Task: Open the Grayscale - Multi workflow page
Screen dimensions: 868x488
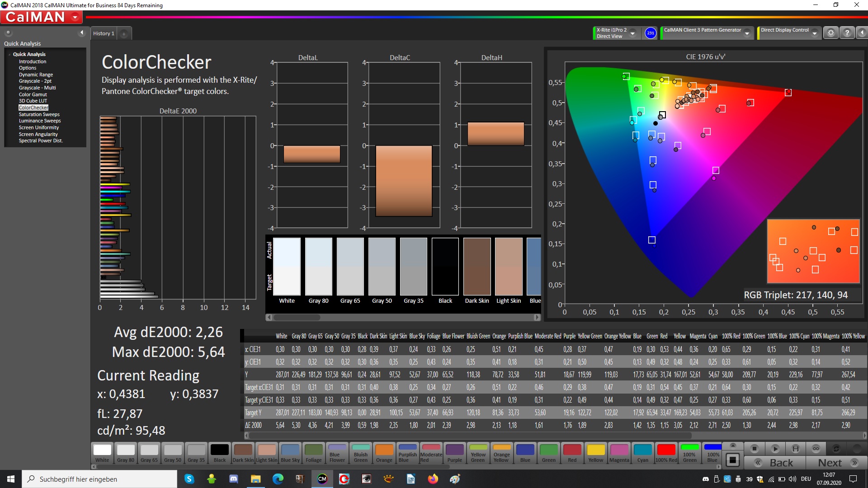Action: [x=37, y=88]
